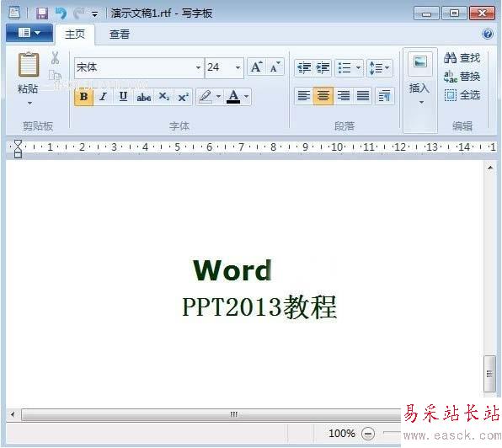Decrease paragraph indent

click(x=303, y=68)
